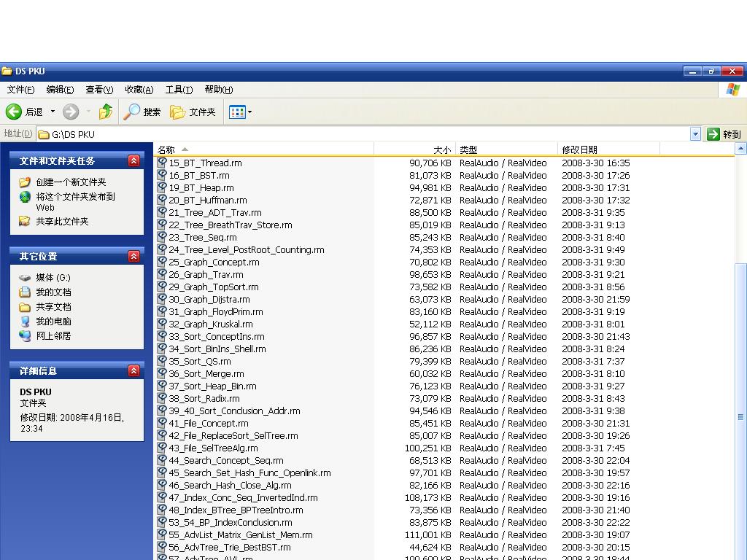This screenshot has width=747, height=560.
Task: Click the Go button arrow icon
Action: [x=713, y=134]
